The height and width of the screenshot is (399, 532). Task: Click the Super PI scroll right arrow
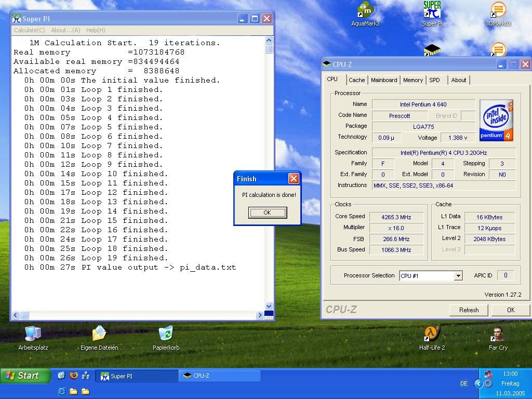pyautogui.click(x=260, y=315)
